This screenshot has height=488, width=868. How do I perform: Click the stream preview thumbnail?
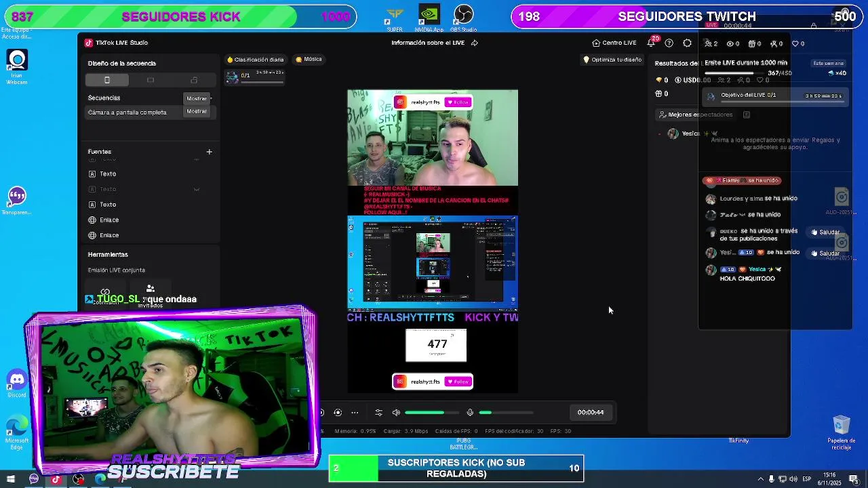coord(433,241)
